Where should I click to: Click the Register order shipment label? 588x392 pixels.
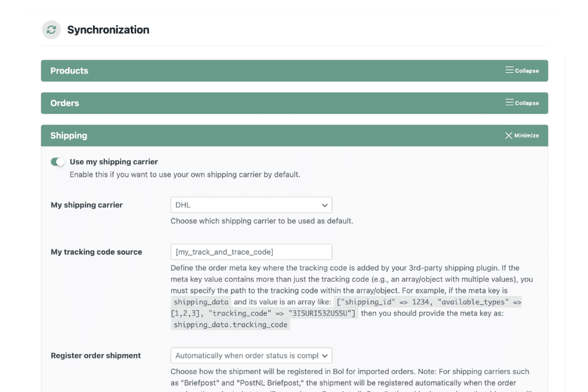pyautogui.click(x=95, y=355)
